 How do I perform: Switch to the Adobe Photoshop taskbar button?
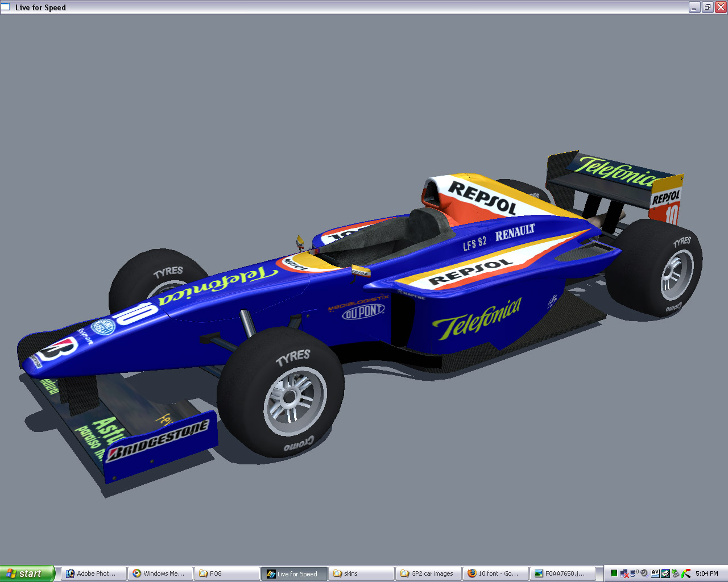[x=94, y=573]
